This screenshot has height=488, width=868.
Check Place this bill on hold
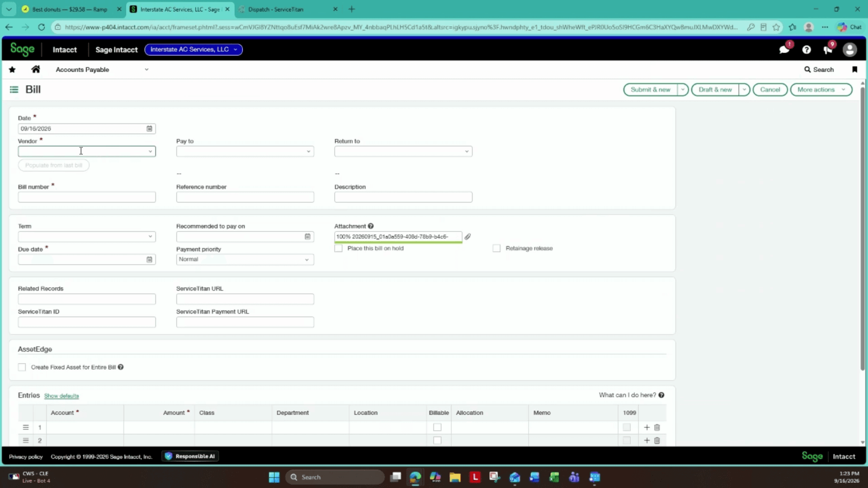coord(338,249)
